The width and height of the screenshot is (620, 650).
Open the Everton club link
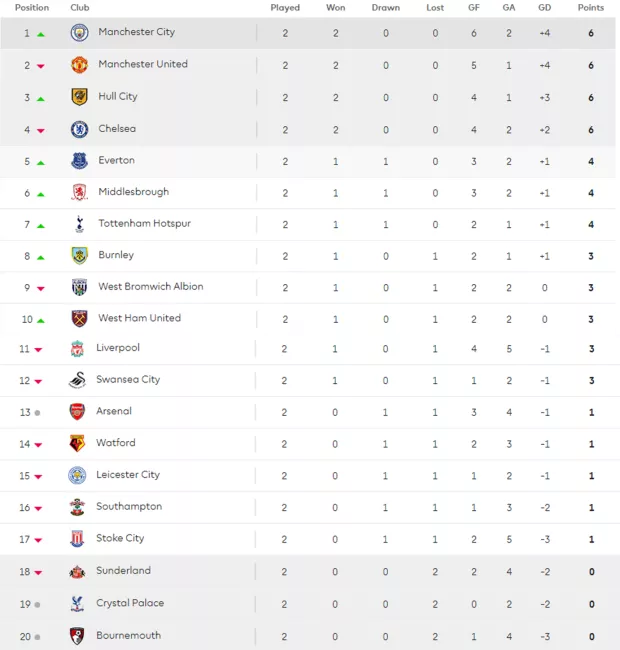point(116,160)
